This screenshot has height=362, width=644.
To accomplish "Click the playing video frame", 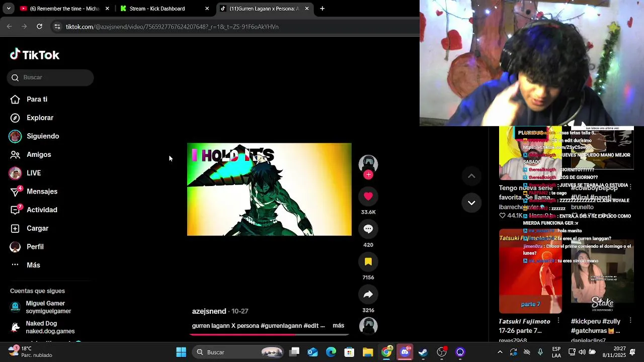I will click(x=269, y=190).
